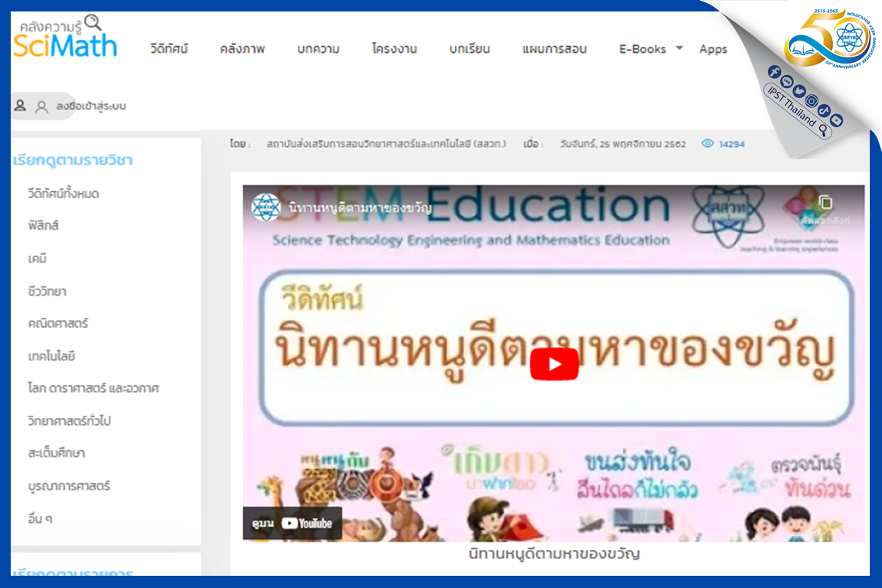Select วีดิทัศน์ทั้งหมด in sidebar
Viewport: 882px width, 588px height.
coord(64,194)
